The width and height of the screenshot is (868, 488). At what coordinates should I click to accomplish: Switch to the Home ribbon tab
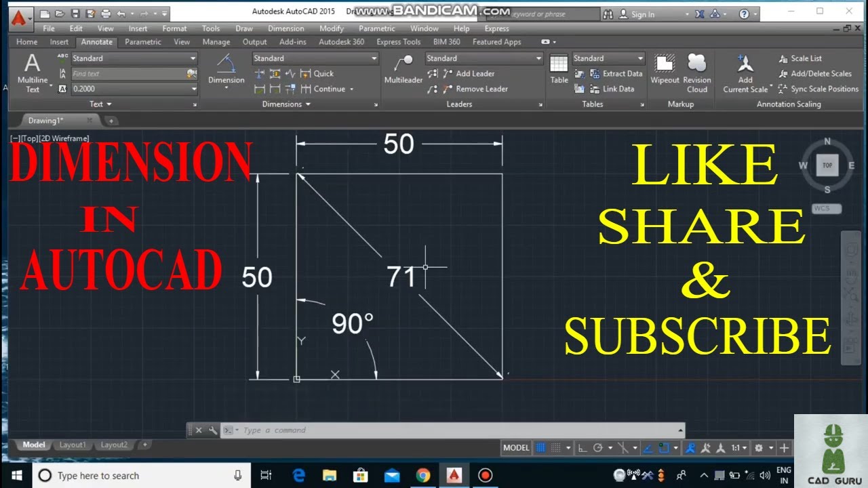tap(27, 42)
